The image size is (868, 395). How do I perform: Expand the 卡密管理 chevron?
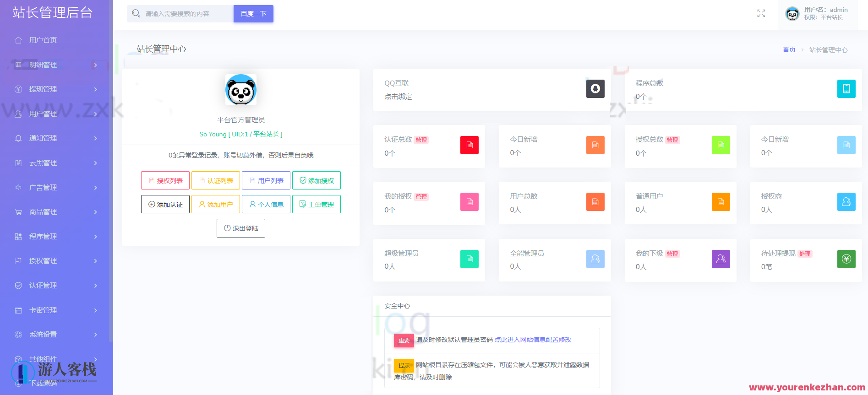click(x=95, y=310)
